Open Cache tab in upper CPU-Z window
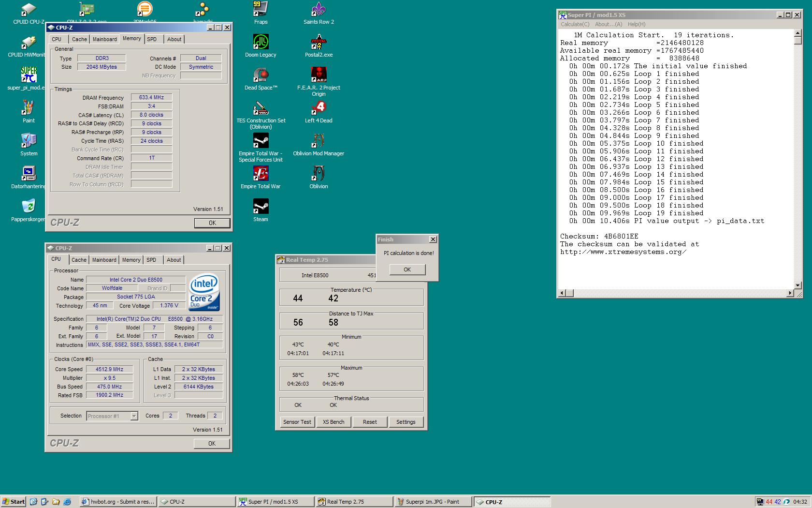The width and height of the screenshot is (812, 508). point(80,39)
